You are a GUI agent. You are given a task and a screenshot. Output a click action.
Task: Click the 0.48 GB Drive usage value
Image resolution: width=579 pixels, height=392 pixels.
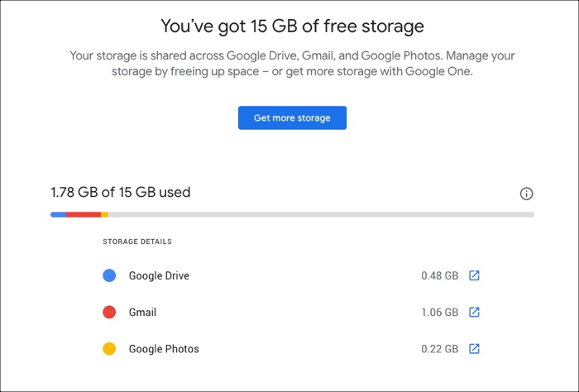point(439,275)
